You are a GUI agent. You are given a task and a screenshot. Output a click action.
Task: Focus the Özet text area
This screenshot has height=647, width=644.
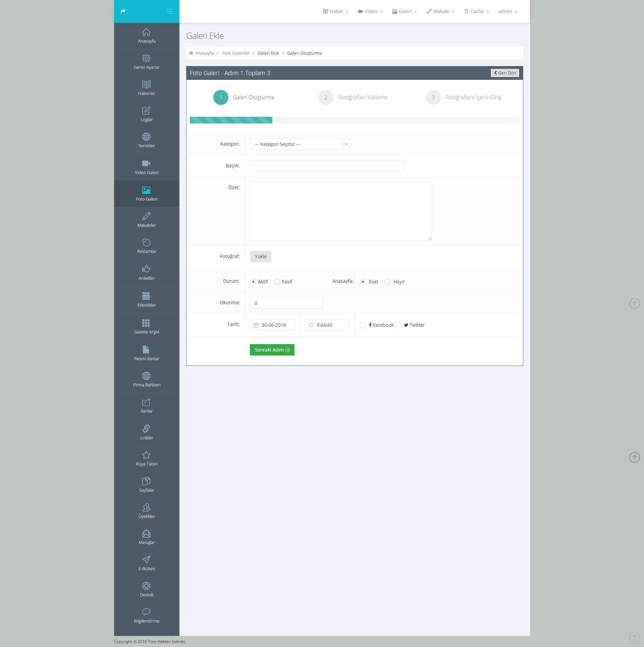[341, 211]
